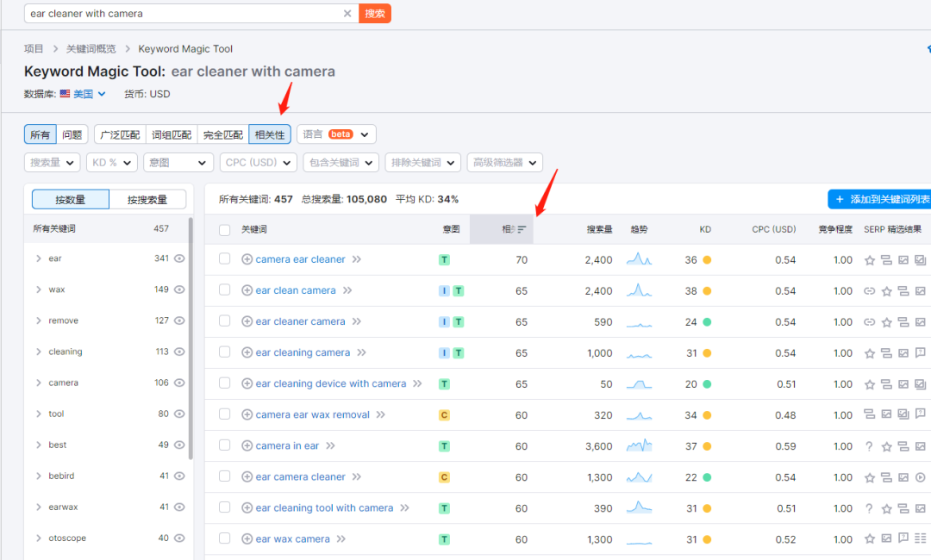Check the checkbox for camera ear wax removal
This screenshot has height=560, width=931.
pyautogui.click(x=225, y=414)
